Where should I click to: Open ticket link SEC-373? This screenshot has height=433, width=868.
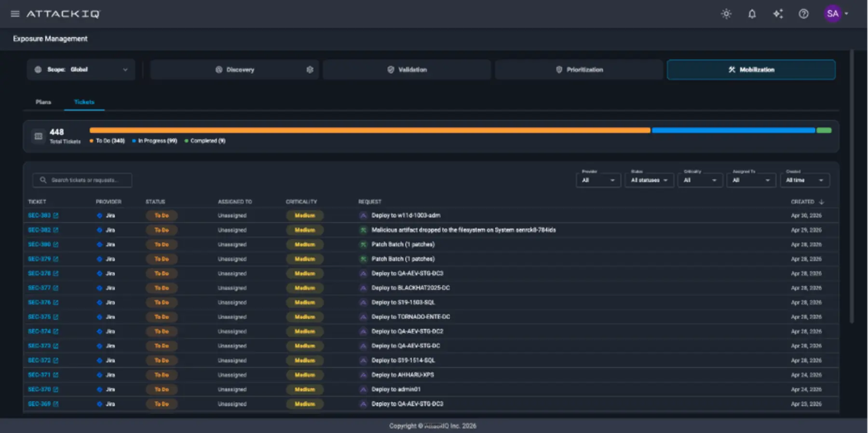[x=39, y=346]
